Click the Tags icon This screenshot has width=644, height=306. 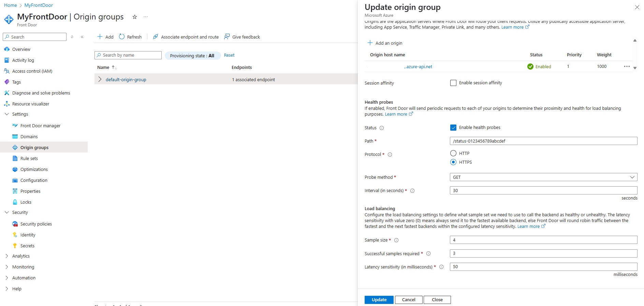7,82
